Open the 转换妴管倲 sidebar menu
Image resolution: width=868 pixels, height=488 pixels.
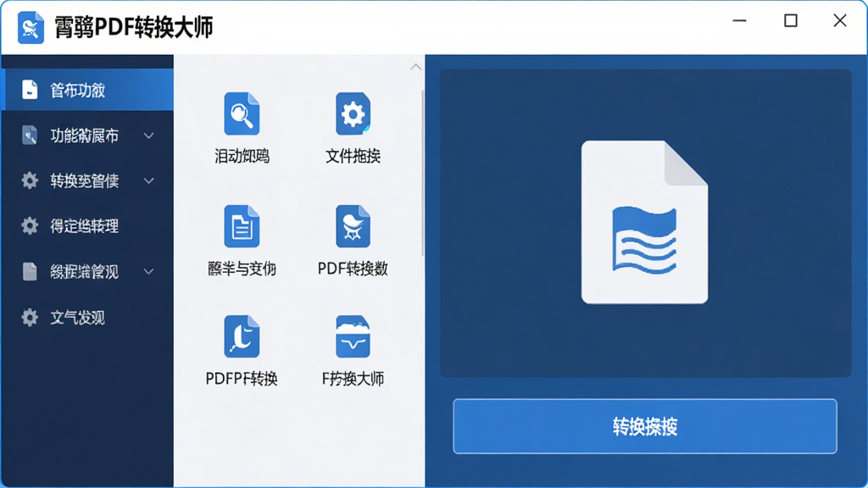tap(87, 181)
